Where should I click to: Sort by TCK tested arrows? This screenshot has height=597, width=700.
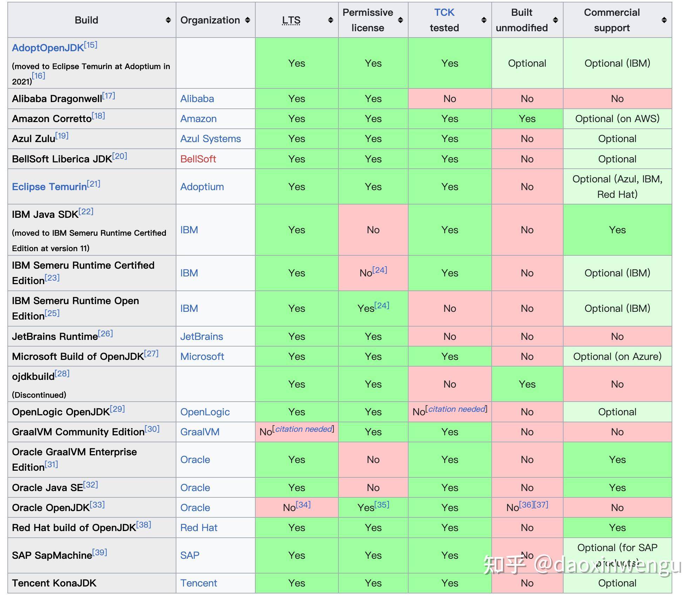pos(484,20)
